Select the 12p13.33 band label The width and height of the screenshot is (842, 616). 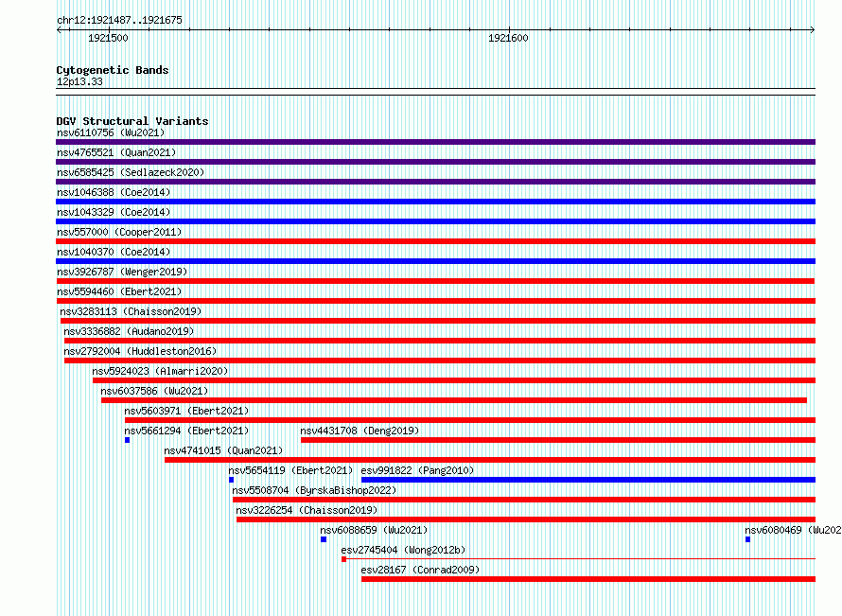(79, 81)
